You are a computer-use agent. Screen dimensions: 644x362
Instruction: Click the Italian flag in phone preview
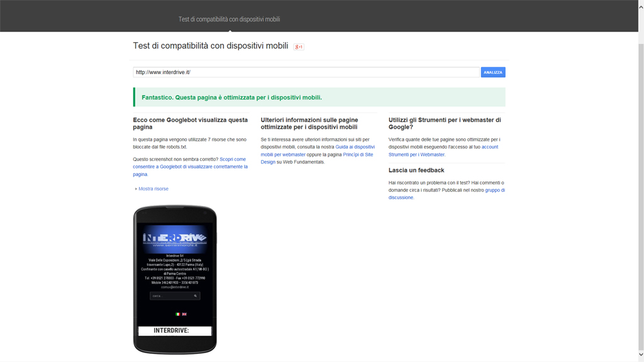point(177,314)
